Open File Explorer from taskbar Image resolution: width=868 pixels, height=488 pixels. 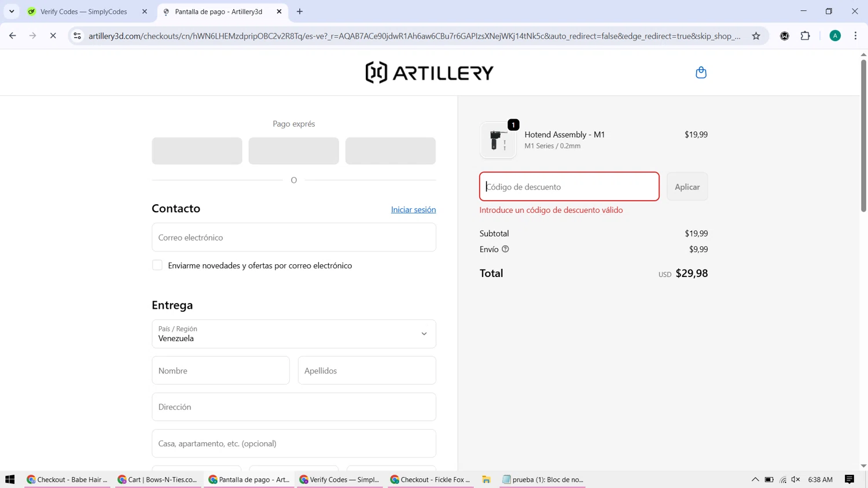point(486,479)
